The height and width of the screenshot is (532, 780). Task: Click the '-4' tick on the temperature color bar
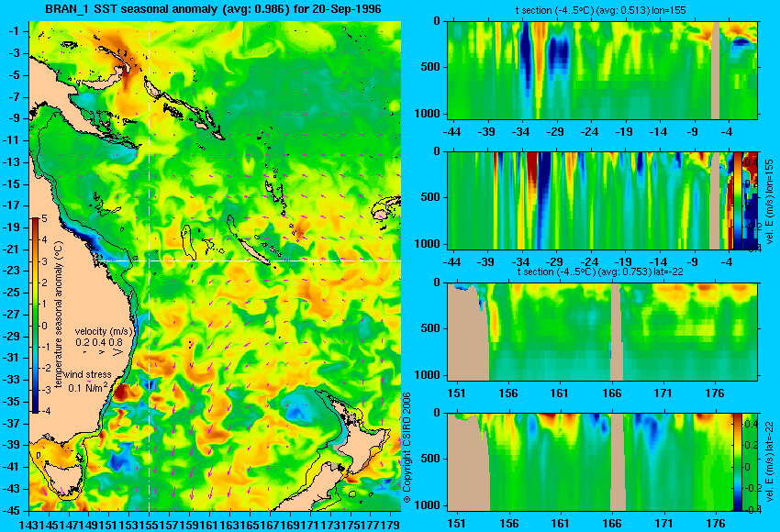pos(43,411)
